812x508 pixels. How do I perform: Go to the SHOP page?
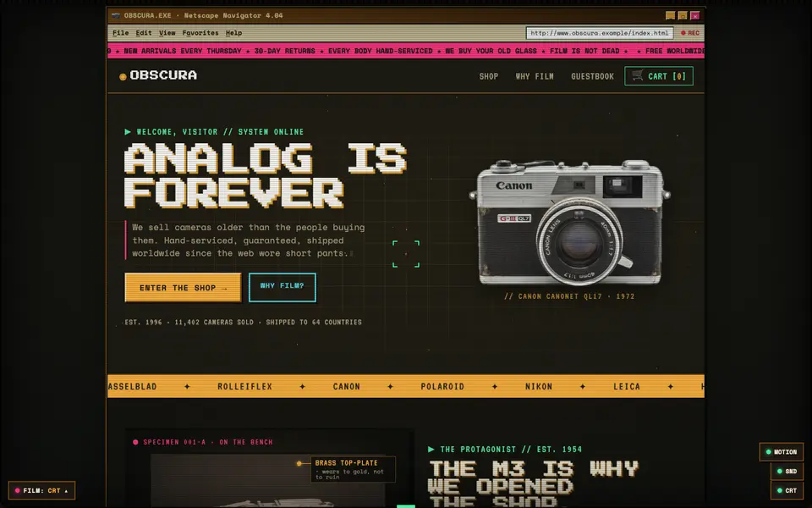coord(488,76)
